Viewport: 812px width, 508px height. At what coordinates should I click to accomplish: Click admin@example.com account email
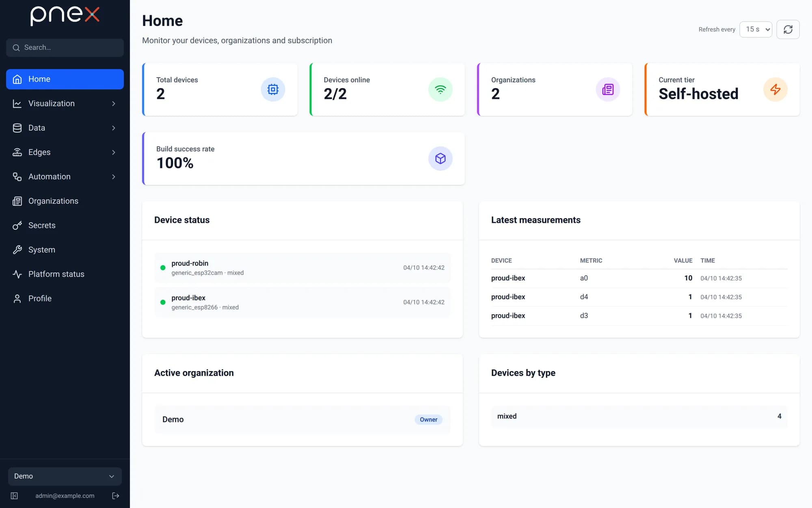coord(65,496)
